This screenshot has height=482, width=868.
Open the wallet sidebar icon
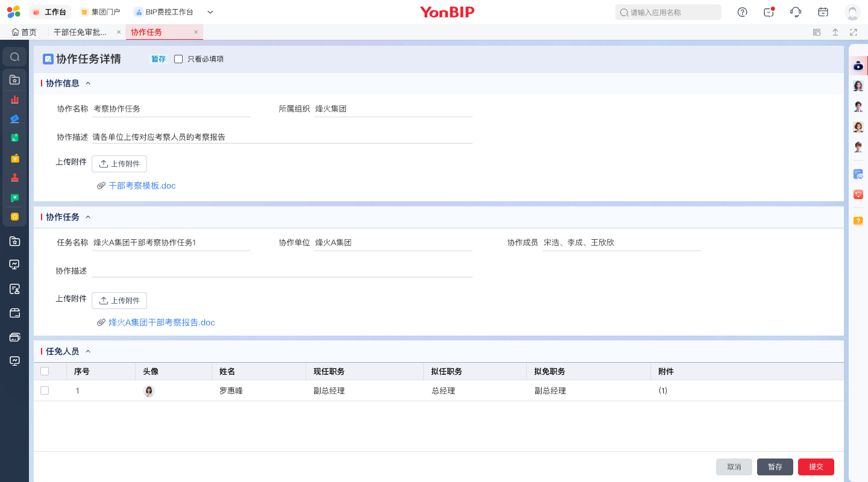pyautogui.click(x=15, y=313)
